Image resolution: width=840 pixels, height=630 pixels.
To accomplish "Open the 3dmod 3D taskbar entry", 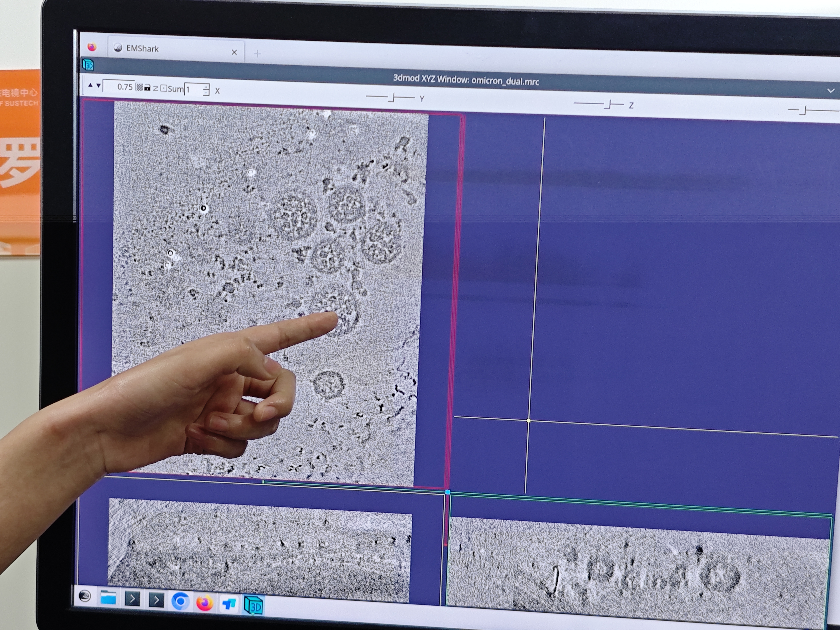I will (253, 606).
